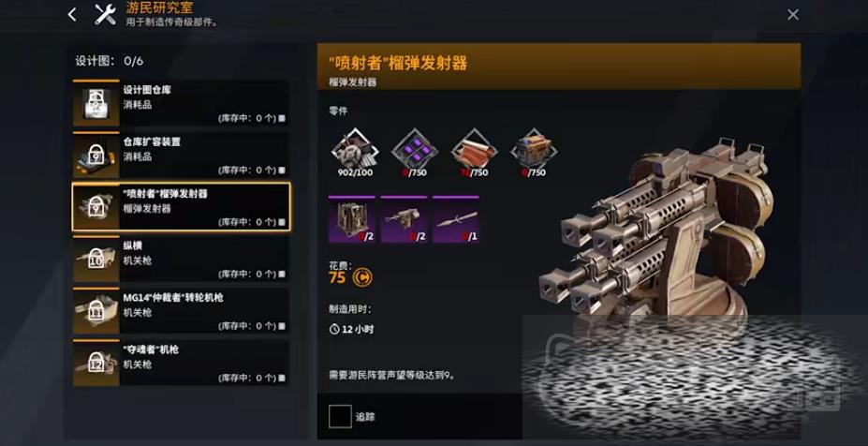The width and height of the screenshot is (868, 446).
Task: Select MG14 仲裁者 minigun recipe
Action: tap(181, 311)
